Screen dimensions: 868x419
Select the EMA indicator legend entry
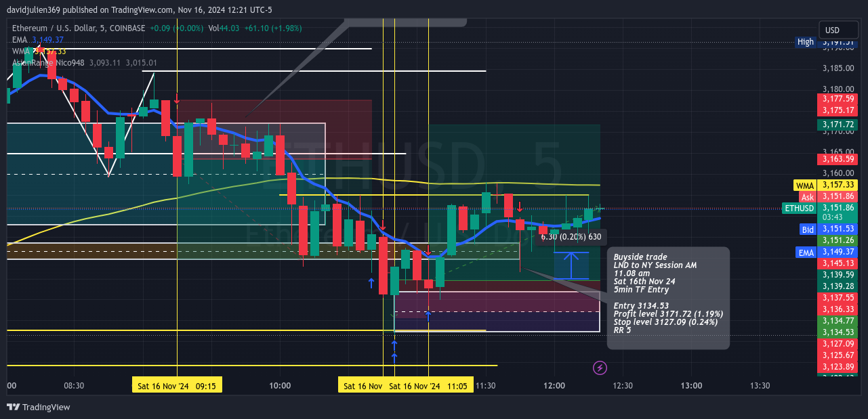tap(38, 40)
